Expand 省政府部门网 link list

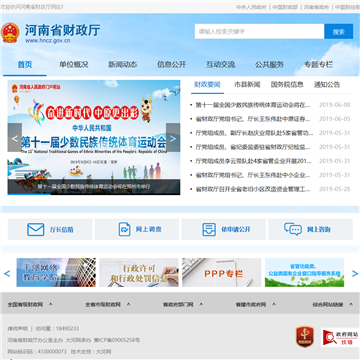[183, 304]
